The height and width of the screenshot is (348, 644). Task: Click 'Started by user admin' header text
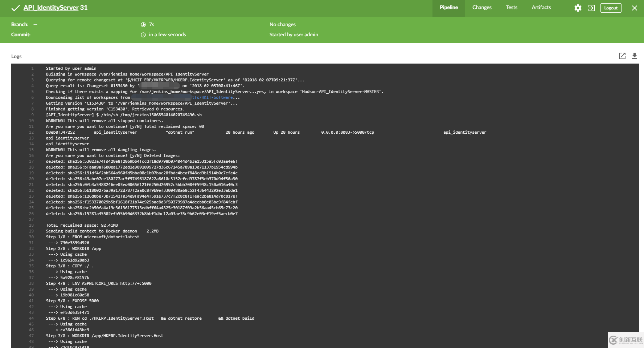tap(294, 35)
